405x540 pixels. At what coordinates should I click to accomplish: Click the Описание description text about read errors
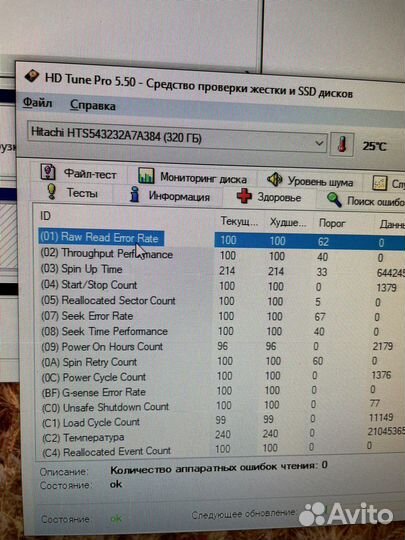(x=219, y=468)
